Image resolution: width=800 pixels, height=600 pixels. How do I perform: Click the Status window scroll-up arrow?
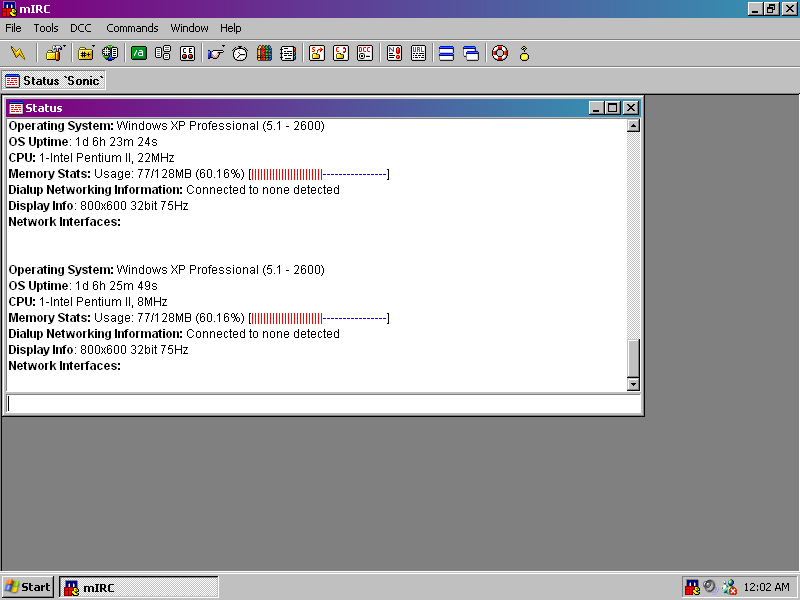632,126
